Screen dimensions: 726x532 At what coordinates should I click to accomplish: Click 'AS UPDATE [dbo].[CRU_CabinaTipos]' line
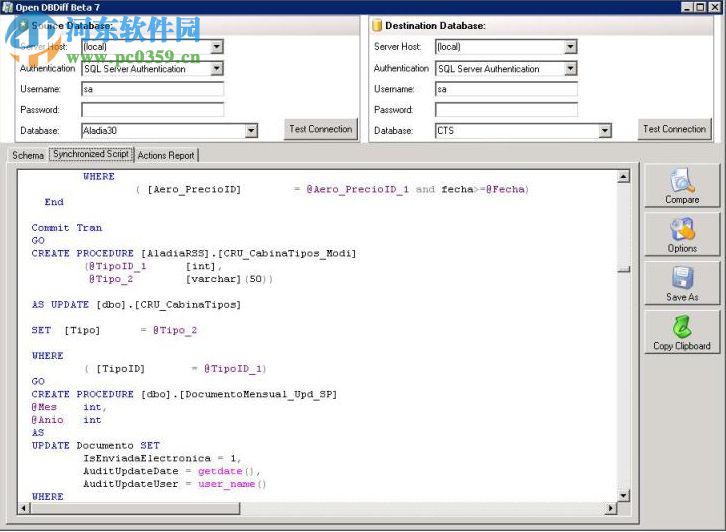click(x=136, y=305)
